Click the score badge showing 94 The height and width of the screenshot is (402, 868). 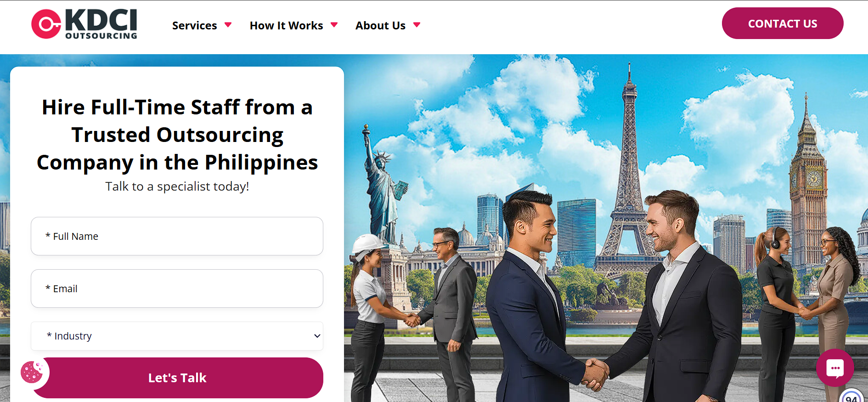[x=852, y=397]
